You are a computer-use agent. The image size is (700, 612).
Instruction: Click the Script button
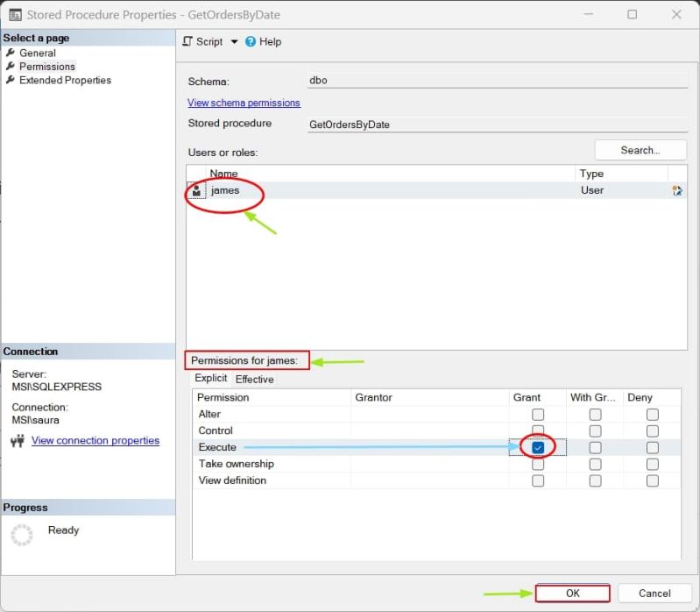coord(202,41)
